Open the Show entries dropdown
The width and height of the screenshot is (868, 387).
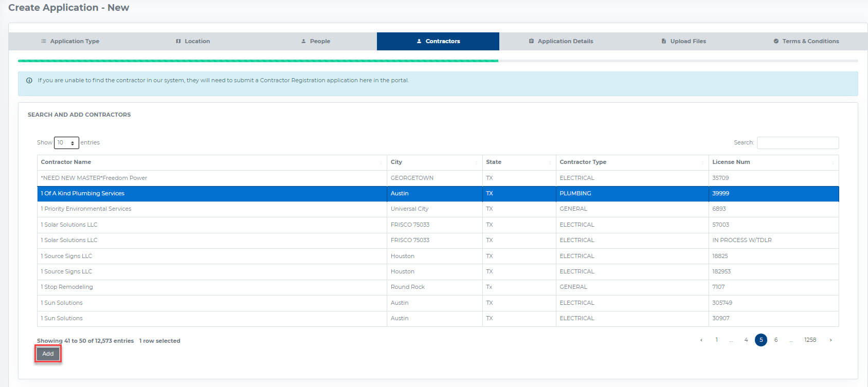coord(66,142)
